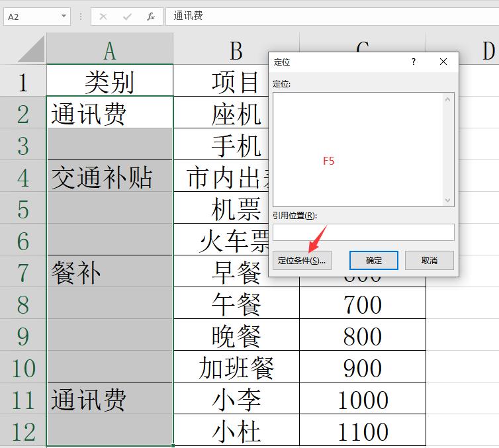The width and height of the screenshot is (499, 448).
Task: Click the confirm checkmark icon in formula bar
Action: [127, 17]
